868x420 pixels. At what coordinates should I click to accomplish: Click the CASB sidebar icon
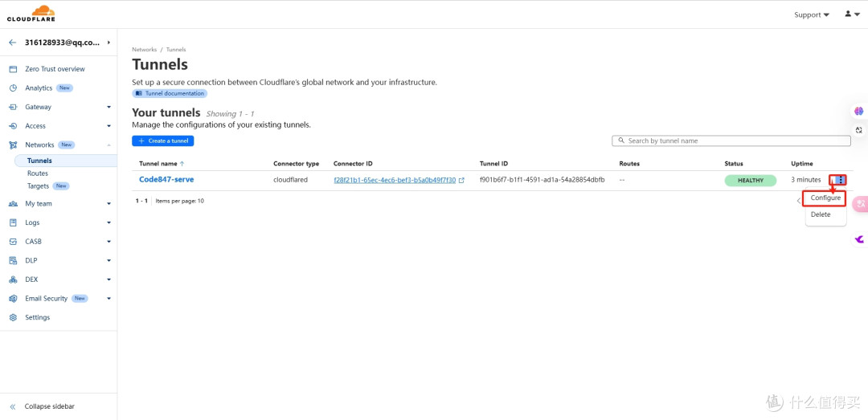pyautogui.click(x=14, y=241)
